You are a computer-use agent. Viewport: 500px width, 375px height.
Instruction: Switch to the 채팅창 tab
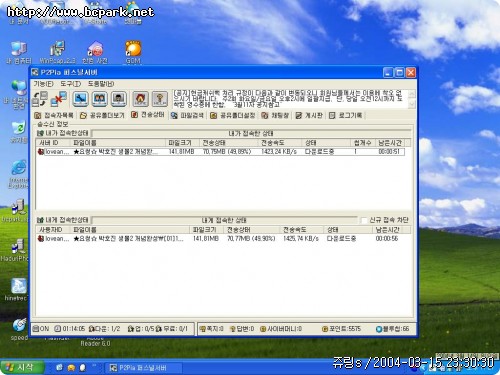pyautogui.click(x=275, y=115)
